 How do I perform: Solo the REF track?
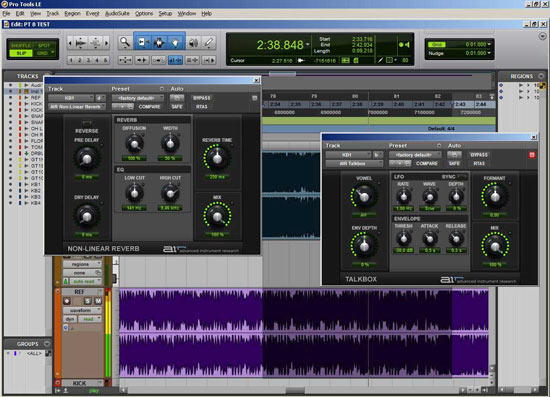click(x=88, y=301)
